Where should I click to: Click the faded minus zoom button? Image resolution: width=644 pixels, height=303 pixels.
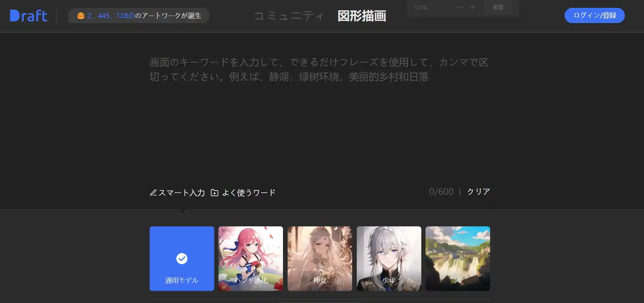click(459, 7)
